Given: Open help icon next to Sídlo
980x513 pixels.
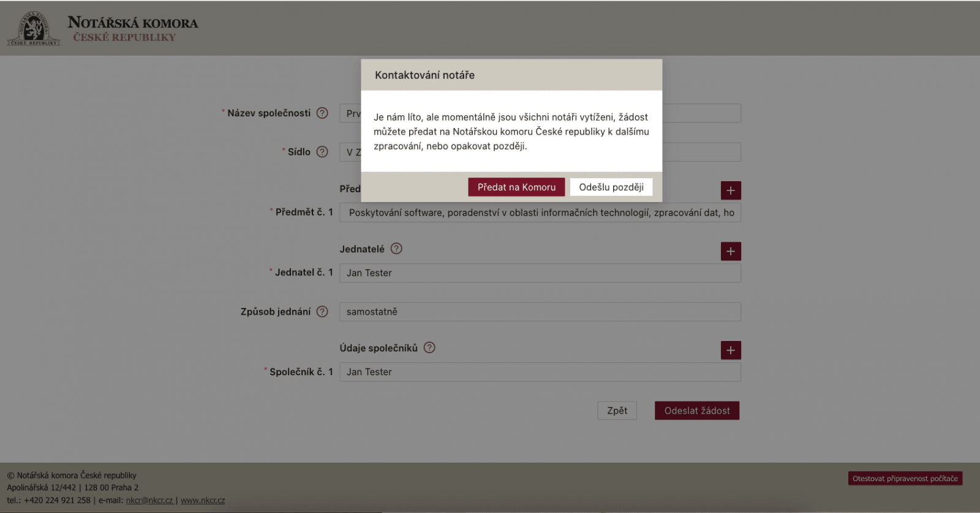Looking at the screenshot, I should coord(322,152).
